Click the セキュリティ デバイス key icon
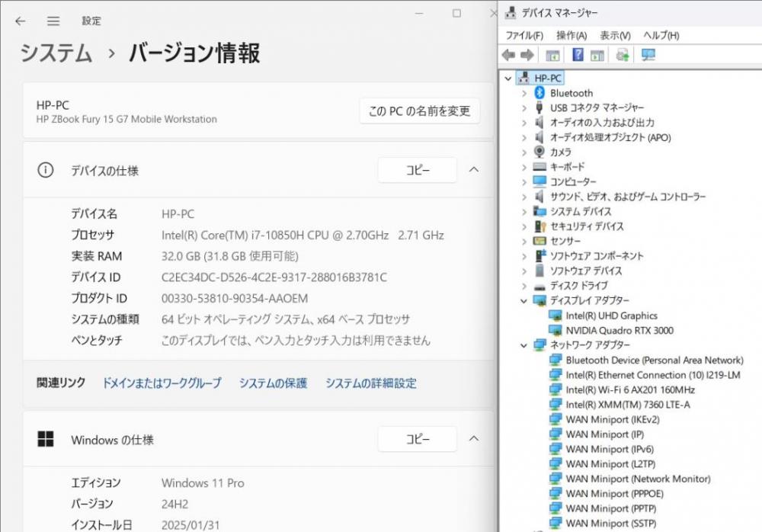762x532 pixels. 540,226
